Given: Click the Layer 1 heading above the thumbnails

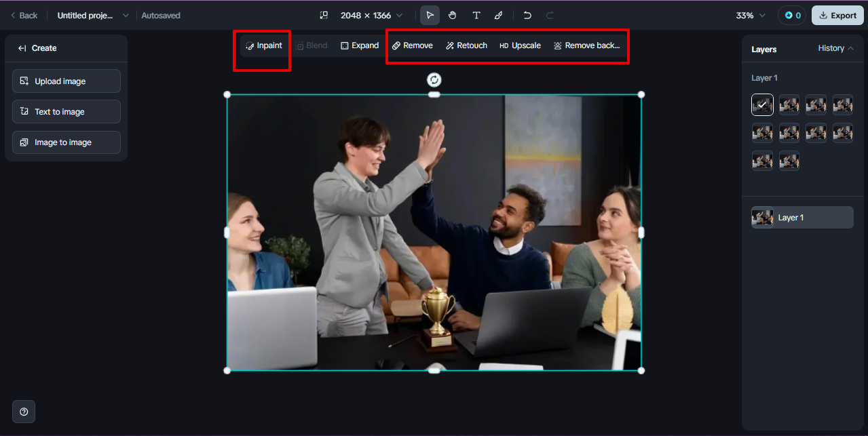Looking at the screenshot, I should (764, 78).
